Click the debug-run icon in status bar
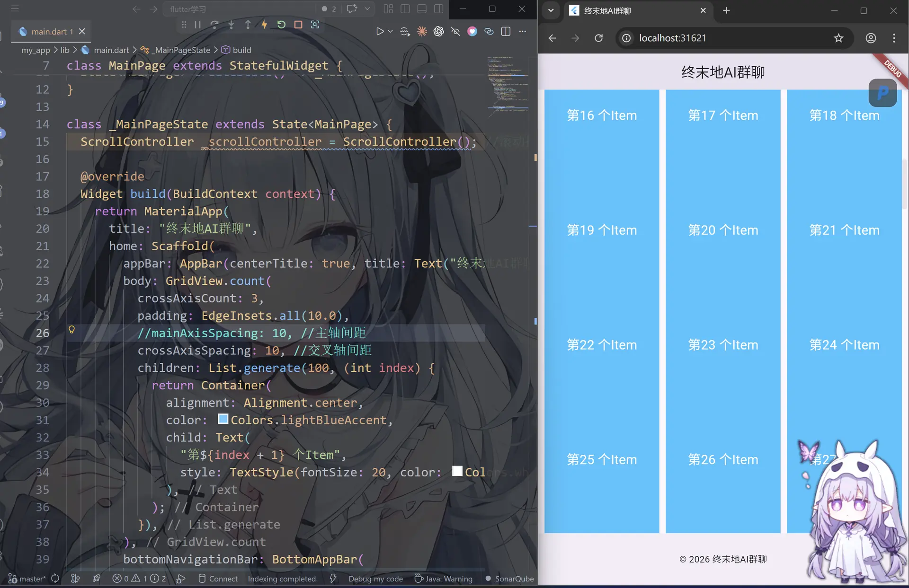Image resolution: width=909 pixels, height=588 pixels. 180,579
